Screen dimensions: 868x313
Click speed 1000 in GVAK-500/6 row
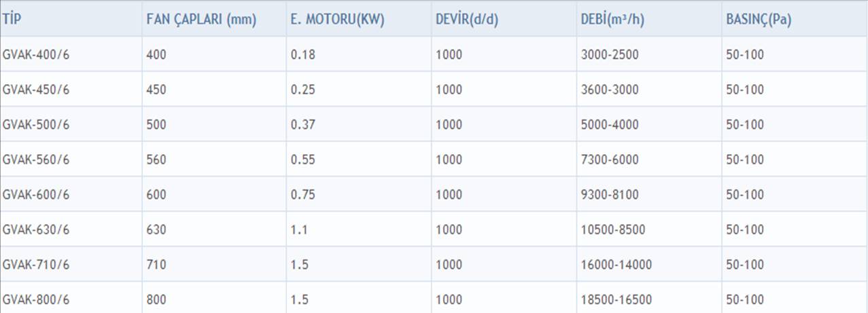pos(449,124)
